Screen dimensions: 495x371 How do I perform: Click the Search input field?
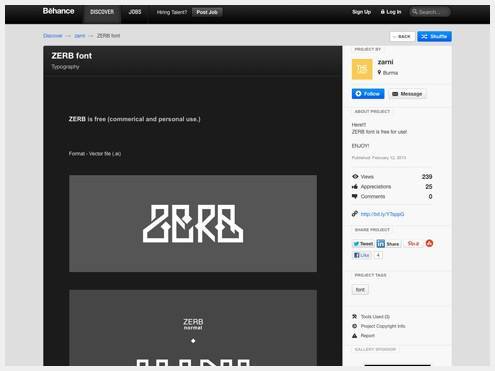click(x=430, y=12)
